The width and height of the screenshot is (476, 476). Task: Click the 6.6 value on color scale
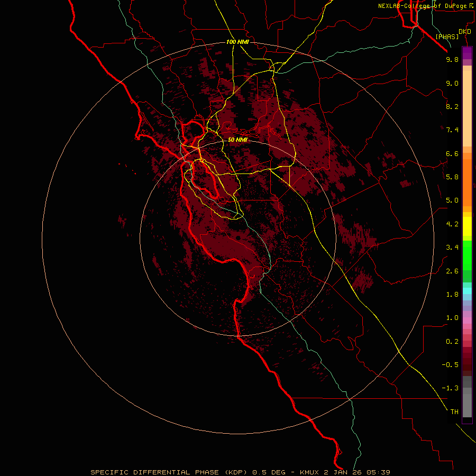click(452, 153)
